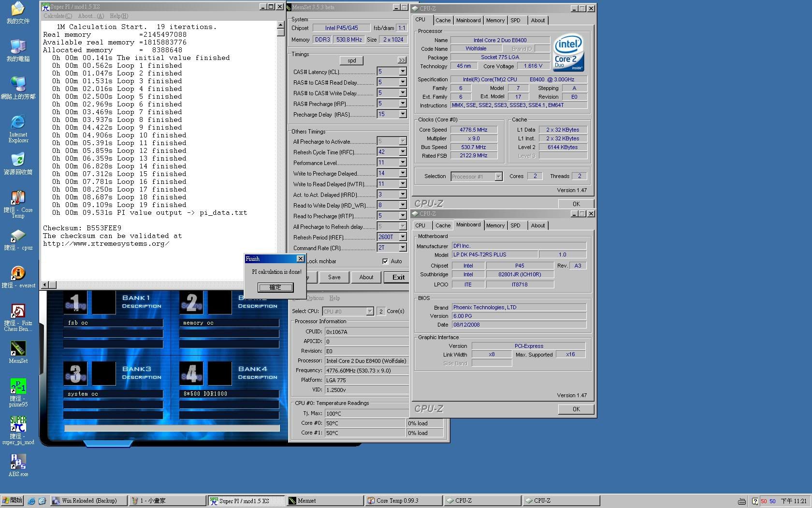Screen dimensions: 812x508
Task: Open the About menu in Super PI
Action: (91, 16)
